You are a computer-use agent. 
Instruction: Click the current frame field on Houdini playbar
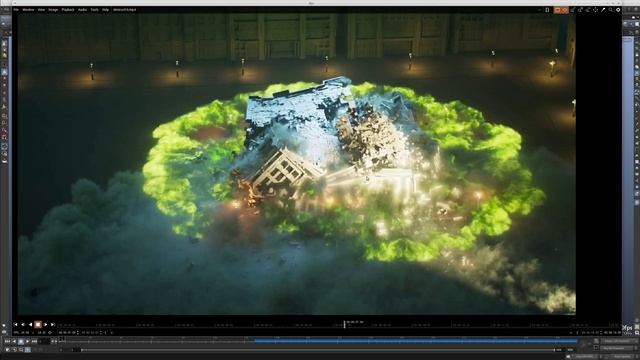tap(43, 341)
